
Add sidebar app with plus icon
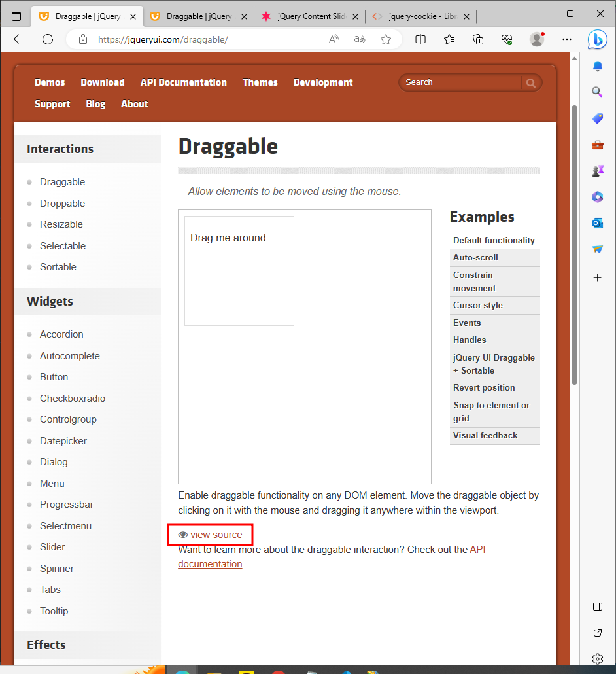click(x=598, y=278)
